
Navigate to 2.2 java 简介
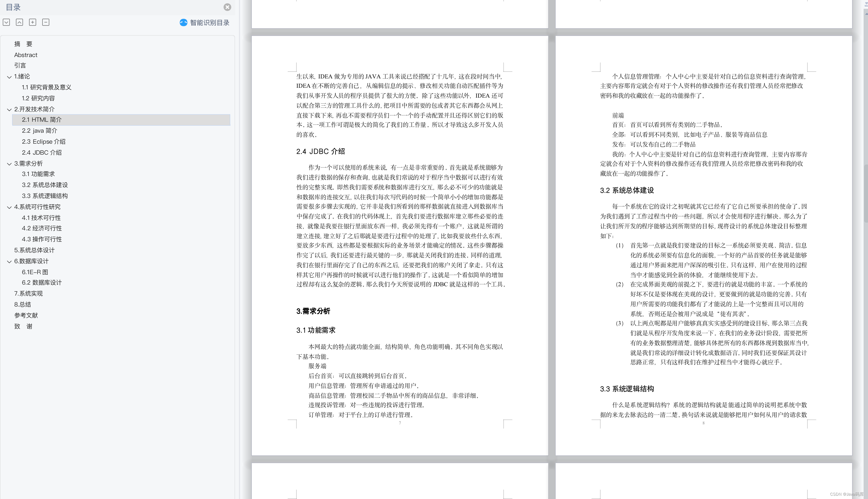(x=39, y=131)
